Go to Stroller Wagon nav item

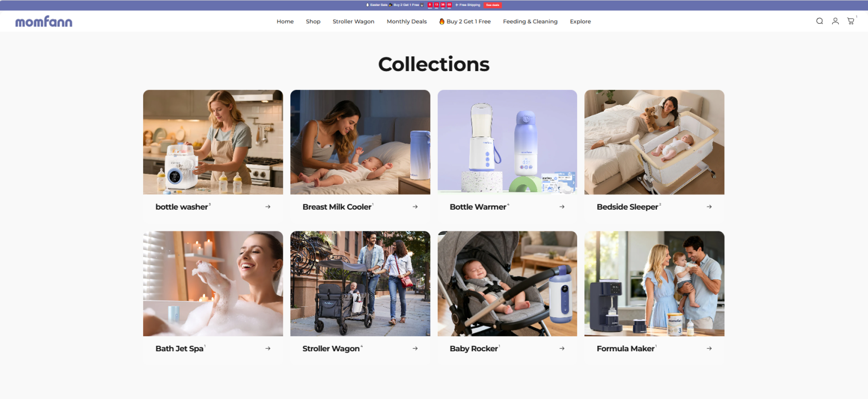click(x=353, y=22)
